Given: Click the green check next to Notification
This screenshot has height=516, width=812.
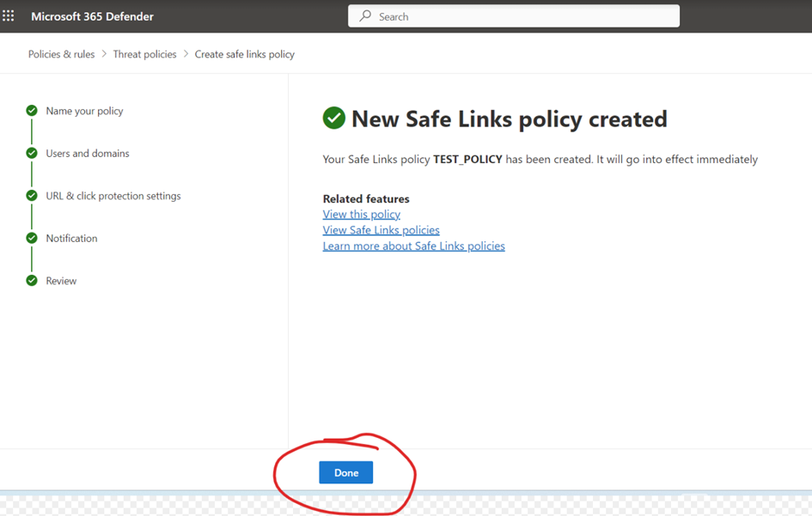Looking at the screenshot, I should pyautogui.click(x=32, y=238).
